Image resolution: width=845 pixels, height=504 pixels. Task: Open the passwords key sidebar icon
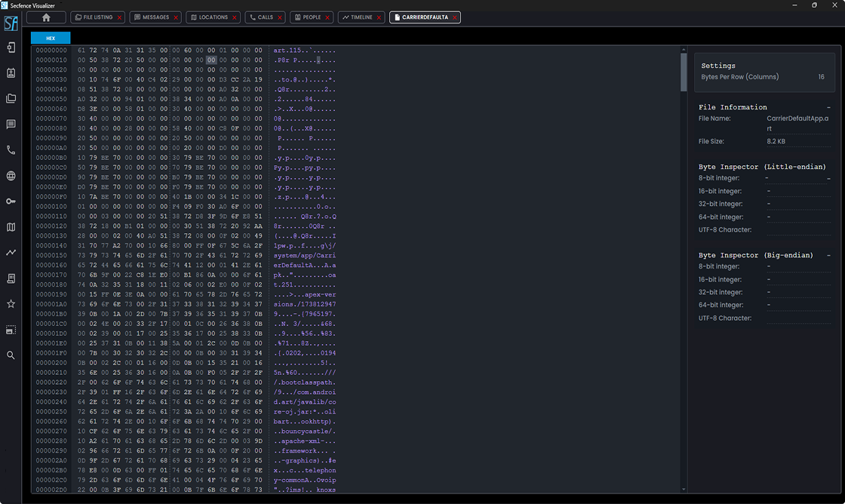pyautogui.click(x=11, y=201)
